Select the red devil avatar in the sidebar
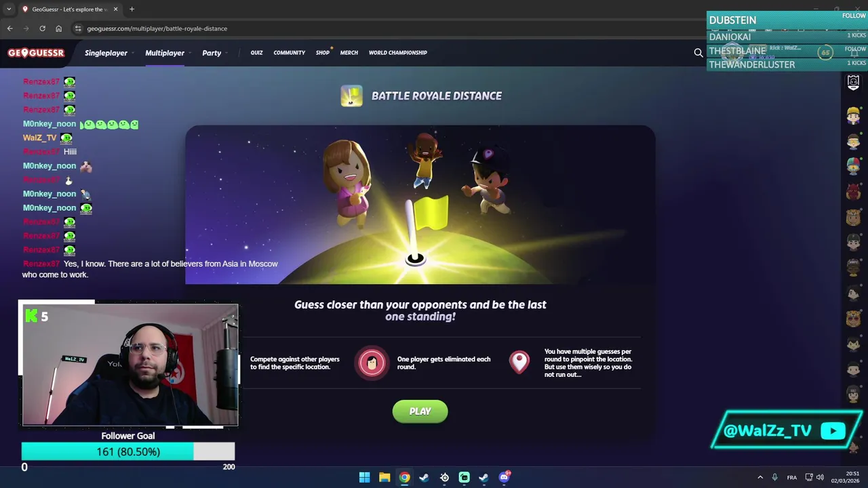The height and width of the screenshot is (488, 868). coord(853,192)
